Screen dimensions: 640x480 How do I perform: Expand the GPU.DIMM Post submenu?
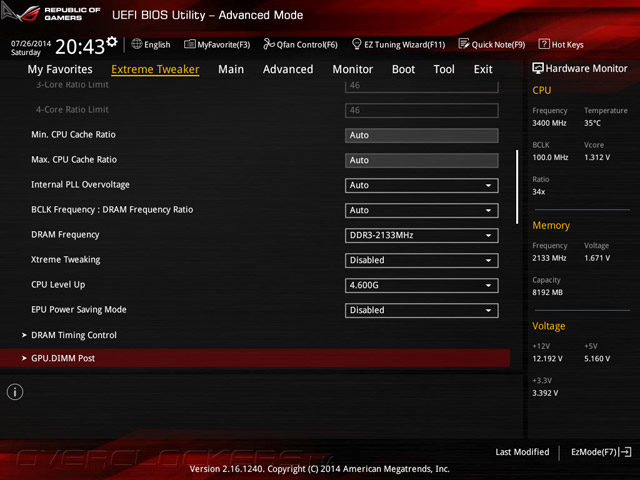[255, 358]
